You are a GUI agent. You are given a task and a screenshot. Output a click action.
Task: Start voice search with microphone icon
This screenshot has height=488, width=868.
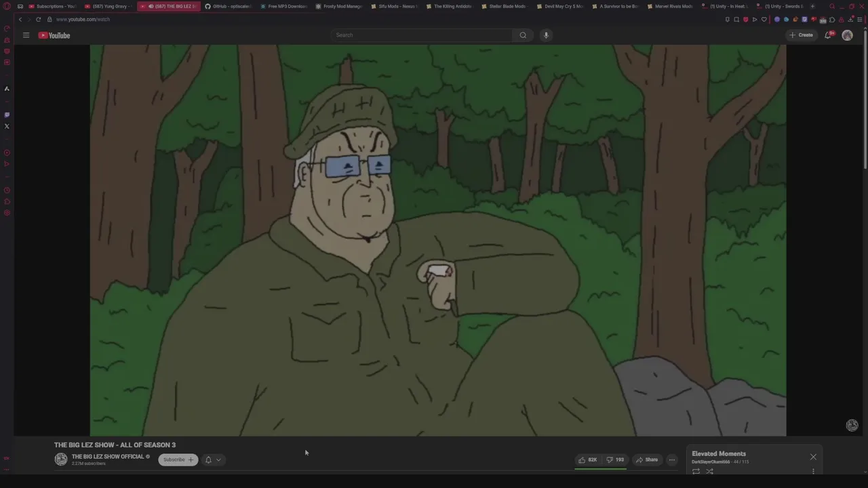click(x=546, y=35)
